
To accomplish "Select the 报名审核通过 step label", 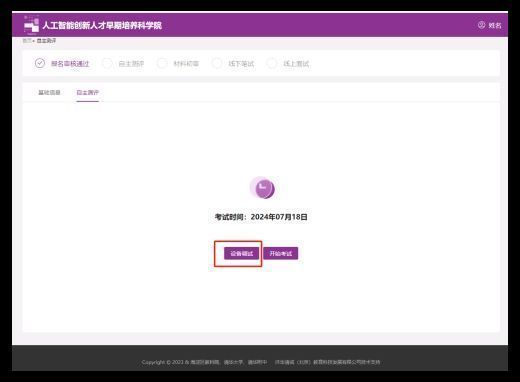I will [70, 64].
